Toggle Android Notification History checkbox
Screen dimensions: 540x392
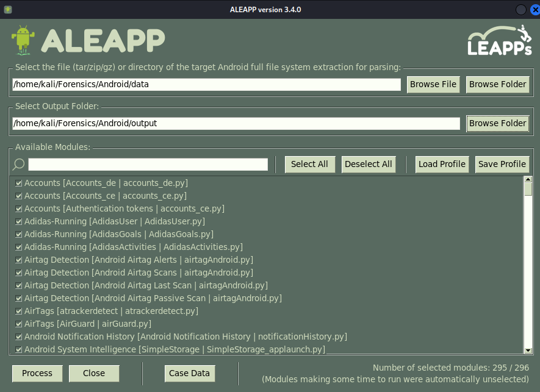[x=18, y=337]
